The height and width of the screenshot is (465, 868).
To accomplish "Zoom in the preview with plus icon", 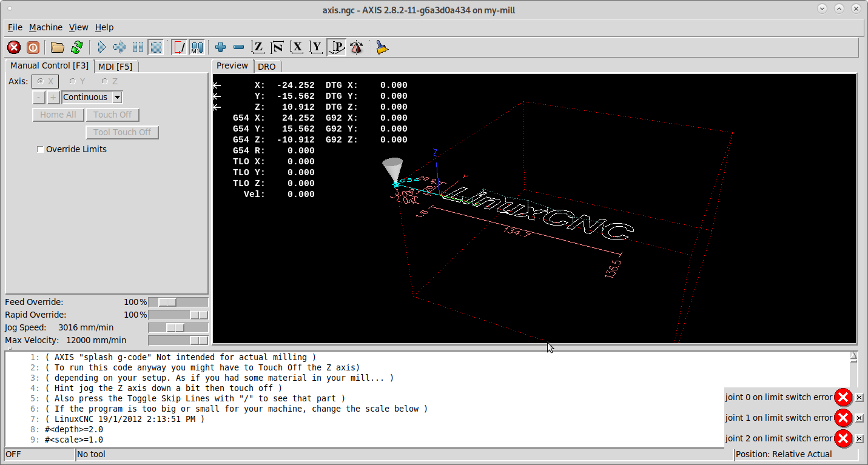I will point(221,47).
